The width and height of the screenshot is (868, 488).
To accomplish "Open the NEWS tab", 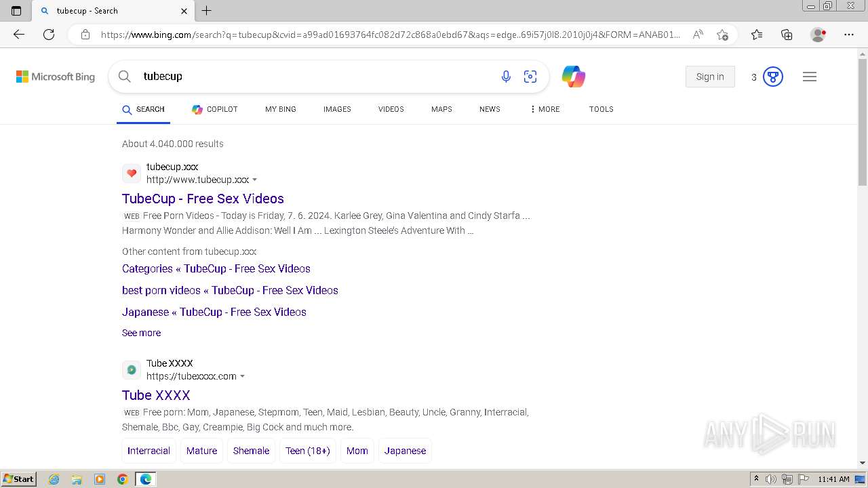I will [x=490, y=109].
